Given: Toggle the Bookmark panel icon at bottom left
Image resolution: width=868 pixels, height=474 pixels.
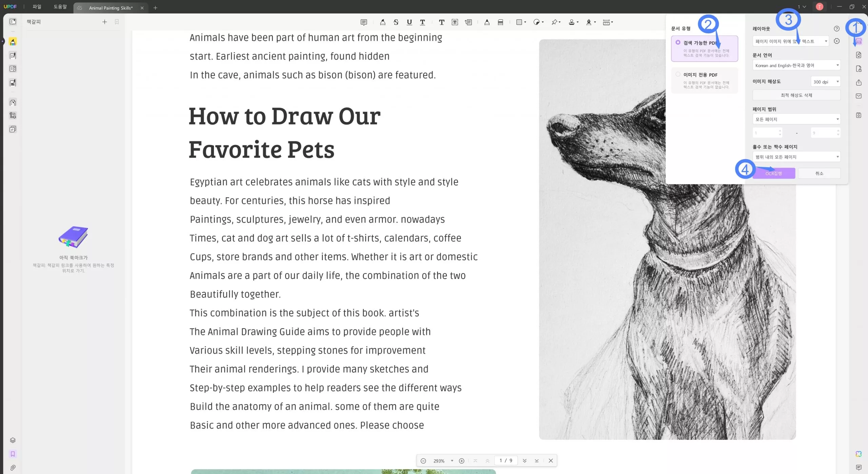Looking at the screenshot, I should pyautogui.click(x=13, y=454).
